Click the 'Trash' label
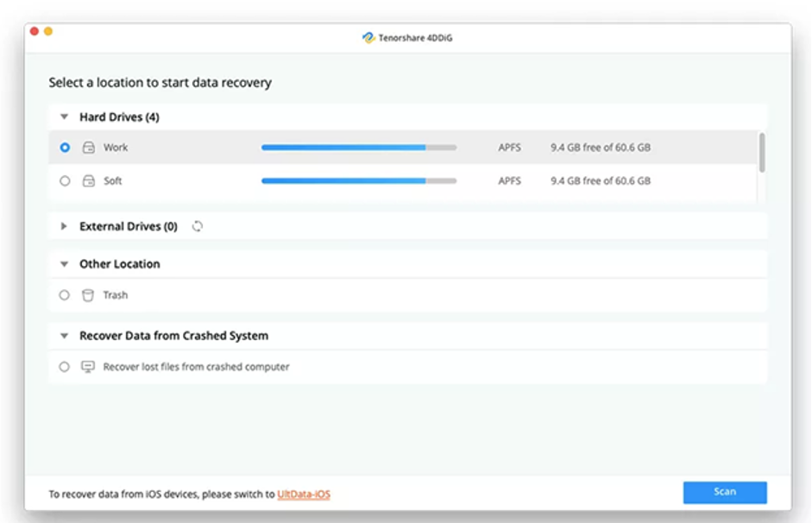Viewport: 812px width, 523px height. 116,295
